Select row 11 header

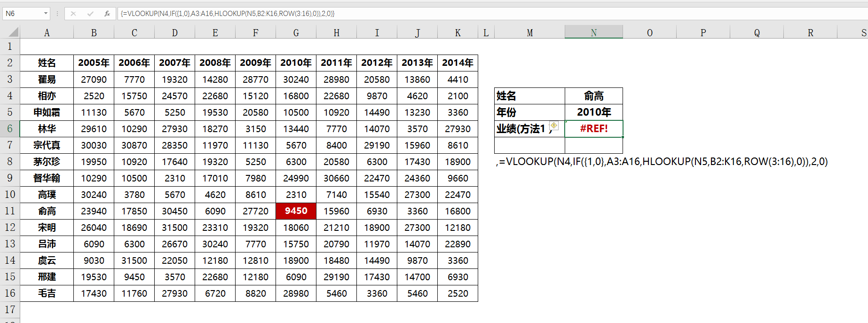coord(10,211)
